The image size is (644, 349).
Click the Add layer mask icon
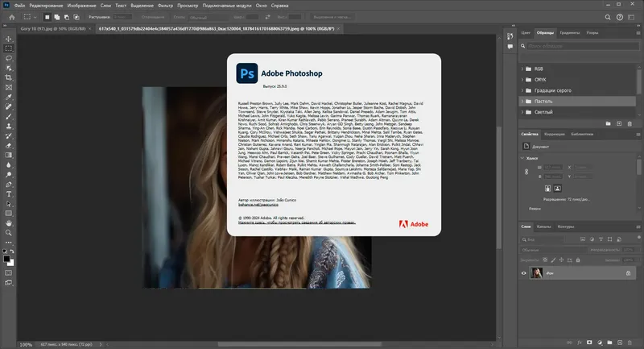click(589, 343)
